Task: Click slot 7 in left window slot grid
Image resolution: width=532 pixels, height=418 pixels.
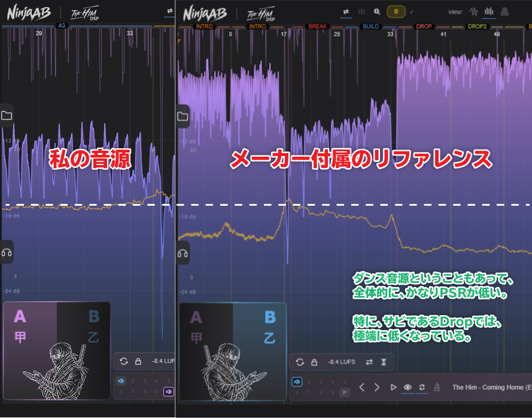Action: pos(133,392)
